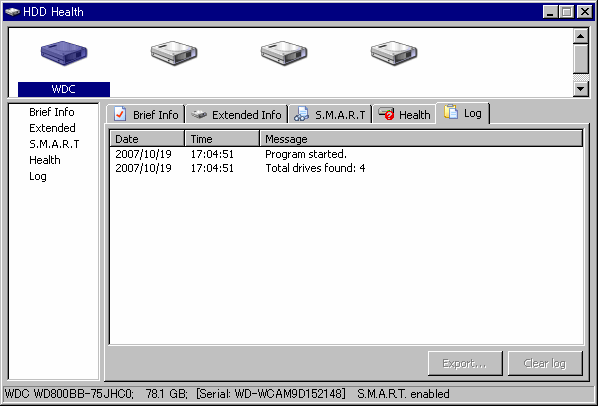This screenshot has width=598, height=406.
Task: Click the checkmark page icon on Brief Info tab
Action: [120, 114]
